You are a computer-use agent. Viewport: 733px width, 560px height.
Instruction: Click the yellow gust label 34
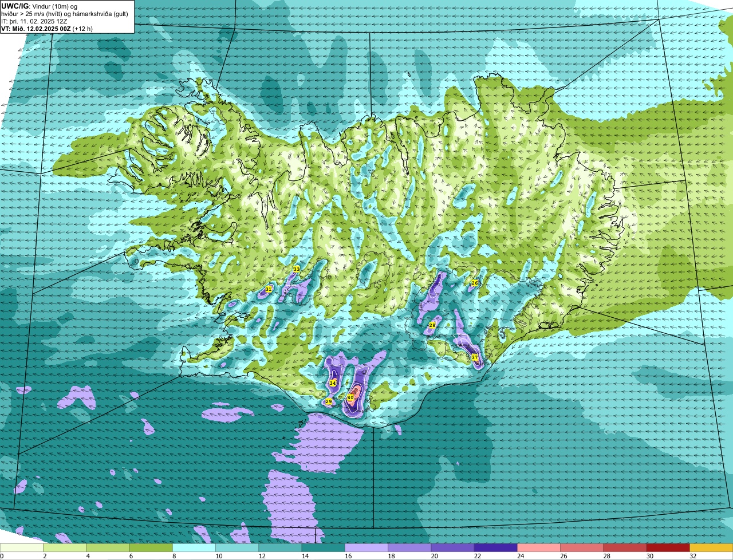click(x=333, y=383)
